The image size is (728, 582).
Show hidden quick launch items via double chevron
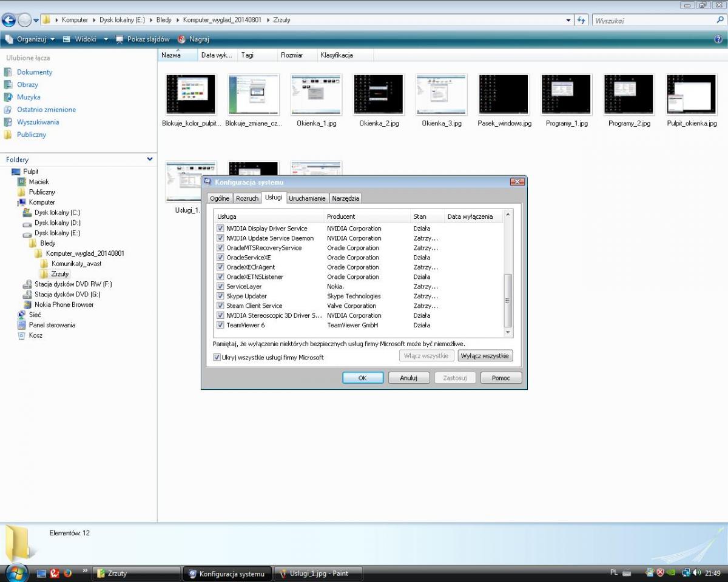tap(85, 570)
